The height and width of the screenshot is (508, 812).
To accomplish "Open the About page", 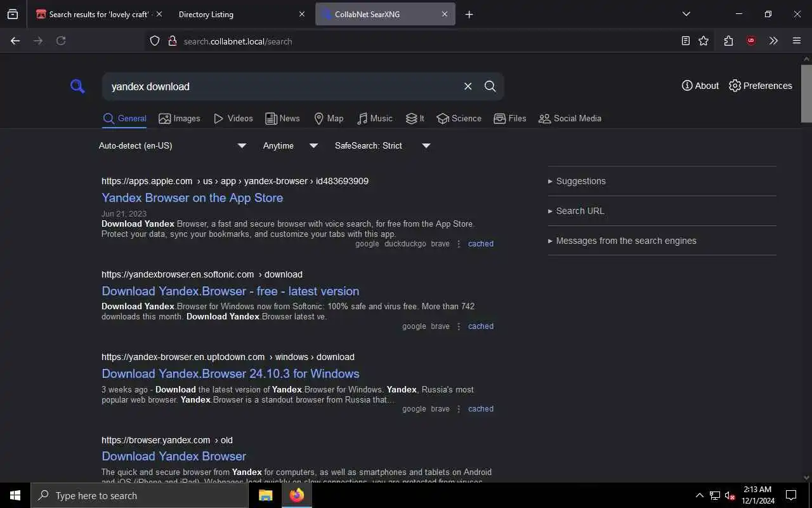I will [700, 86].
